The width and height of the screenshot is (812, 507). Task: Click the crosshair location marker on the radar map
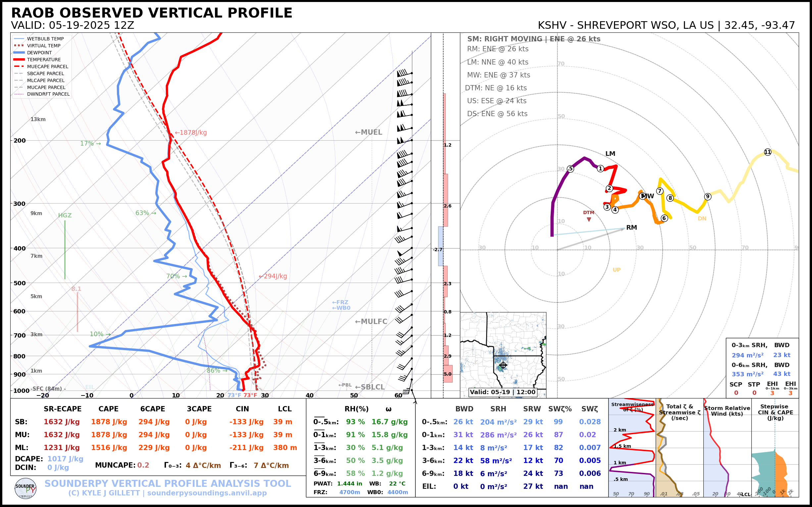point(503,365)
